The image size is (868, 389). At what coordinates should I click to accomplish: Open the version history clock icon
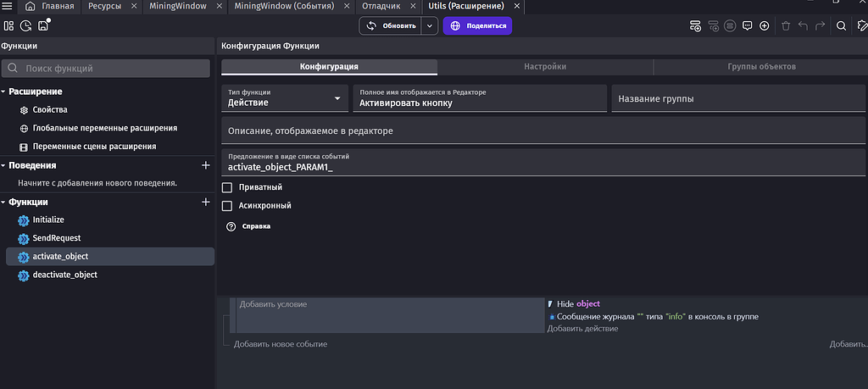[x=25, y=25]
